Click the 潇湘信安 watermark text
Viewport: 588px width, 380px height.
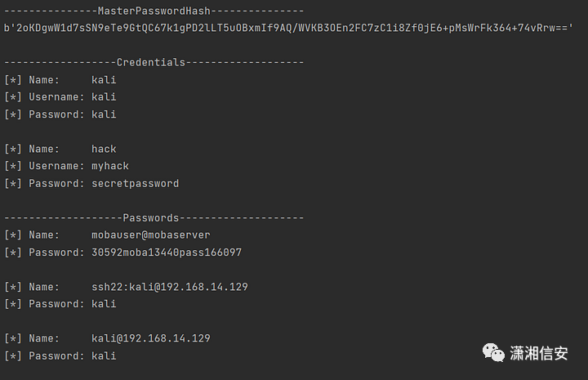539,353
